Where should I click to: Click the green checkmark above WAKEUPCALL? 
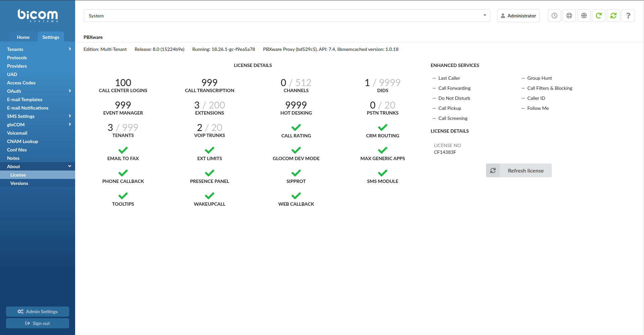pos(210,196)
